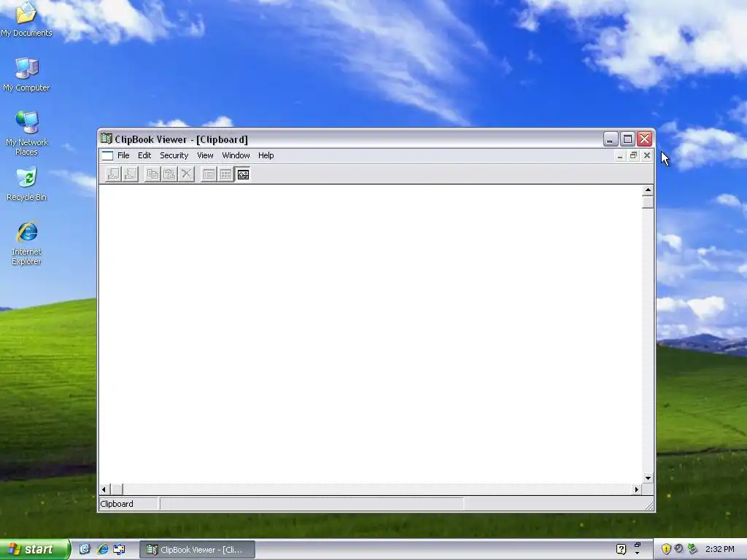Click the Clipboard status bar text
This screenshot has width=747, height=560.
coord(117,504)
